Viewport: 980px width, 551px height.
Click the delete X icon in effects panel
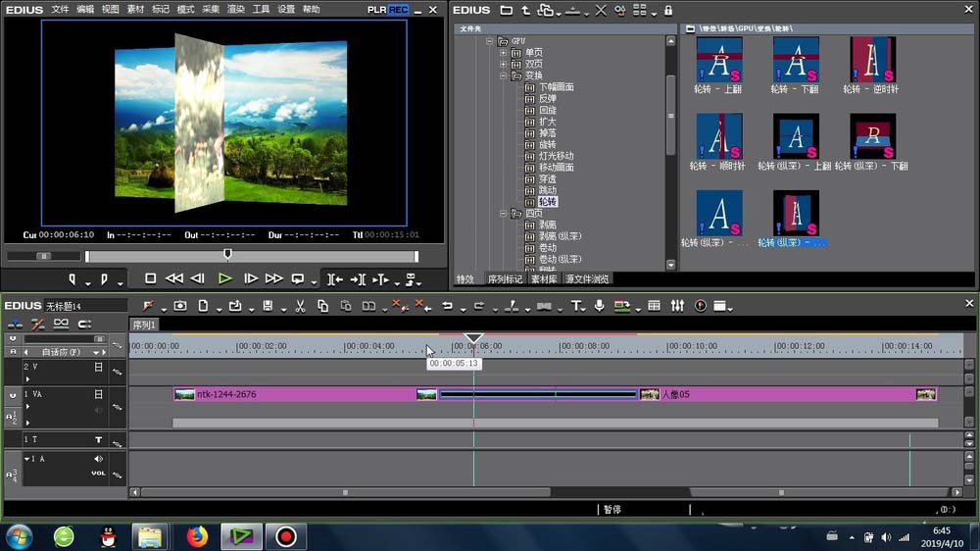click(601, 10)
